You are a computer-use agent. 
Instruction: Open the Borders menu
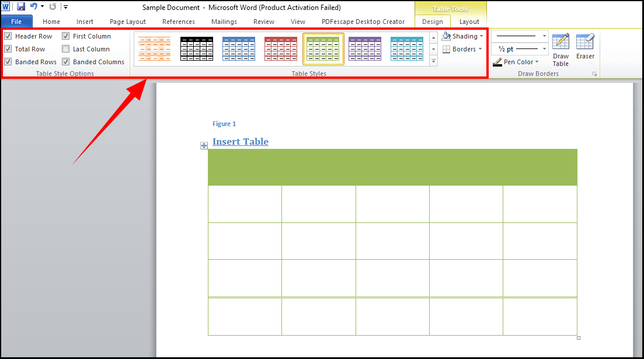click(461, 48)
